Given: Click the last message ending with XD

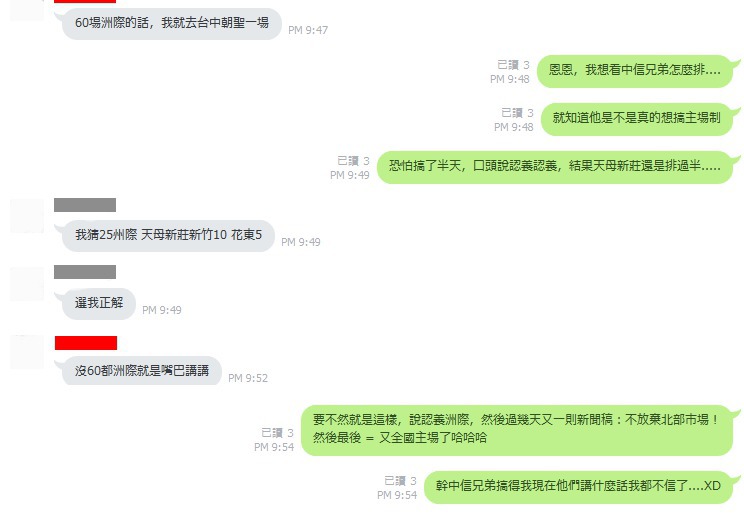Looking at the screenshot, I should pos(578,487).
